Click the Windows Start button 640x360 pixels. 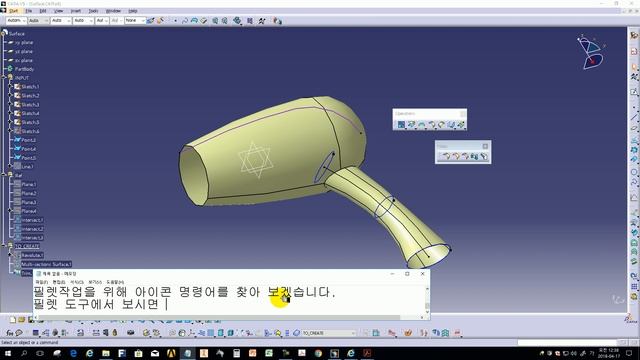click(8, 353)
